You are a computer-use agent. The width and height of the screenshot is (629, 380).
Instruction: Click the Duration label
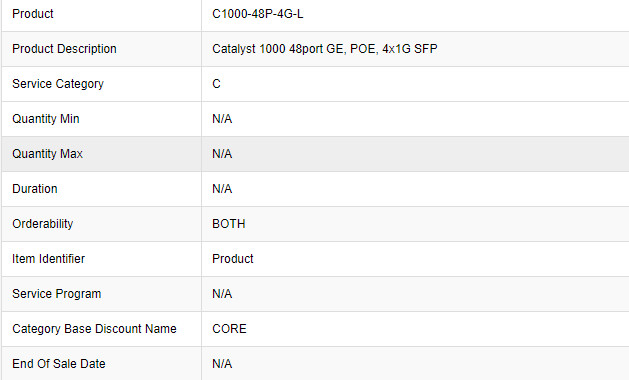pyautogui.click(x=34, y=188)
